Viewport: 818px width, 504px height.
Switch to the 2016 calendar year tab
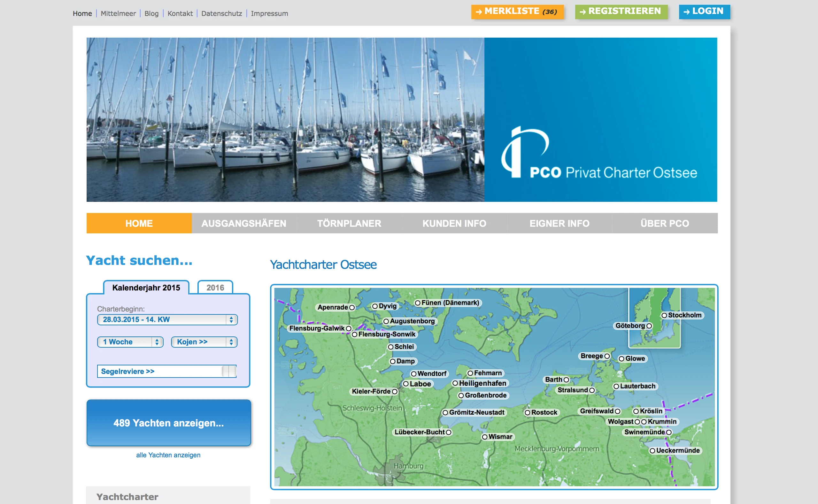coord(215,287)
